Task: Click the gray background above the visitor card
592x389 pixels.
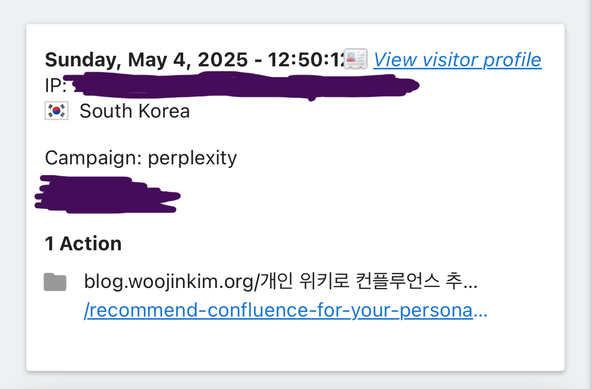Action: pos(294,11)
